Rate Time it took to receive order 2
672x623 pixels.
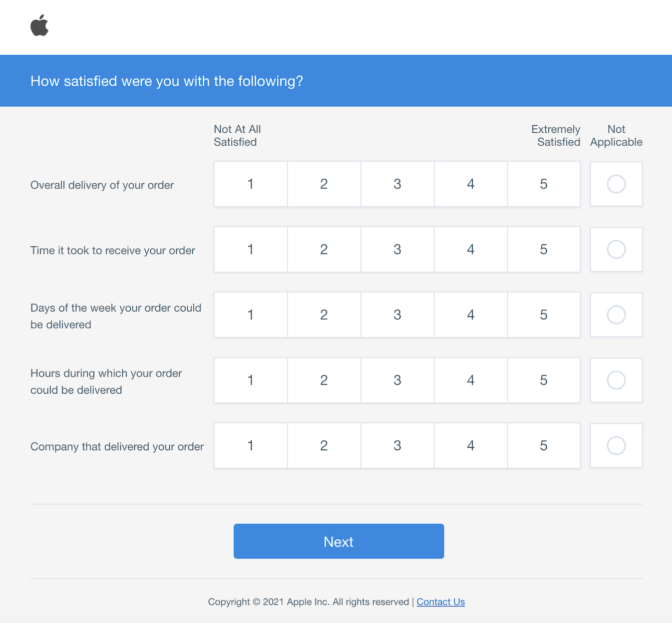coord(324,249)
